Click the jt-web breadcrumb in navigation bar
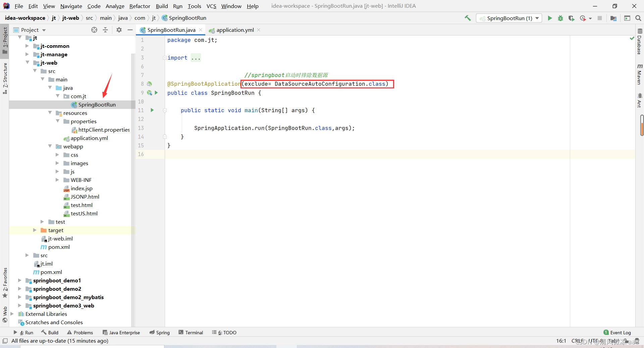Viewport: 644px width, 348px height. (x=70, y=18)
